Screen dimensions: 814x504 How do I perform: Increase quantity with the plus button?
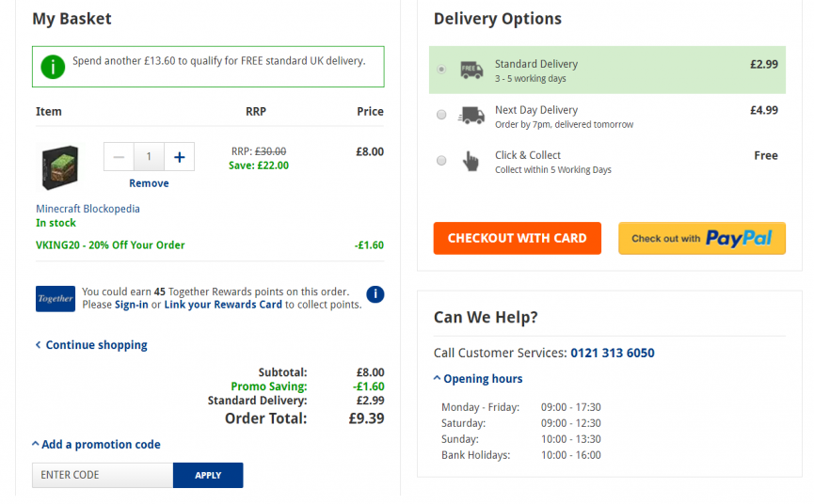point(179,157)
